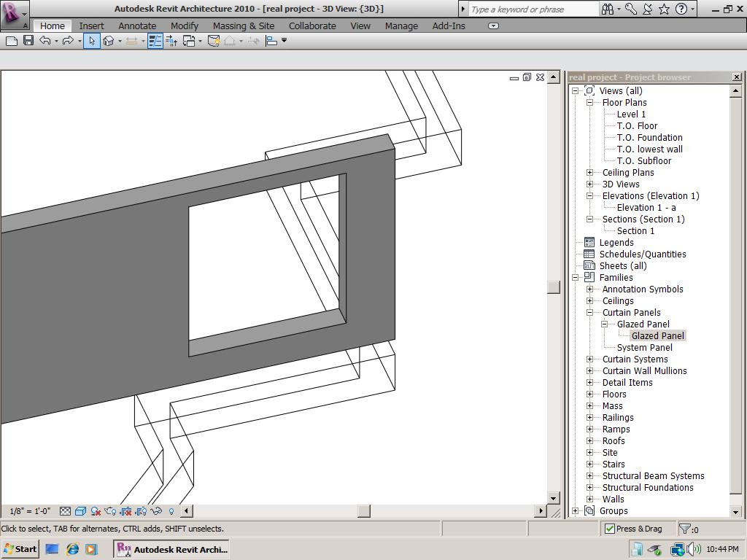Viewport: 747px width, 560px height.
Task: Click the Favorites star icon
Action: click(x=664, y=9)
